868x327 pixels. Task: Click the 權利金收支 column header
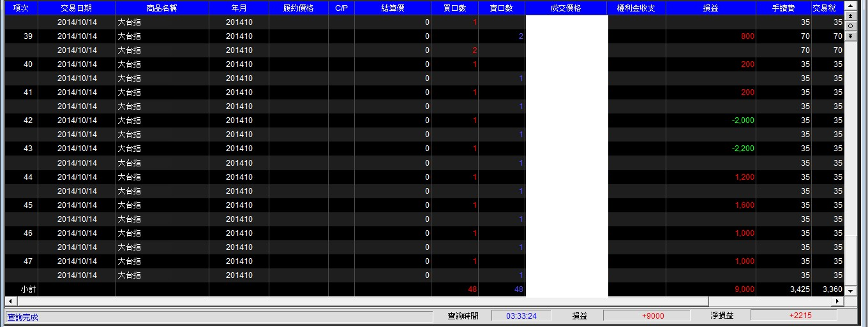(x=636, y=8)
